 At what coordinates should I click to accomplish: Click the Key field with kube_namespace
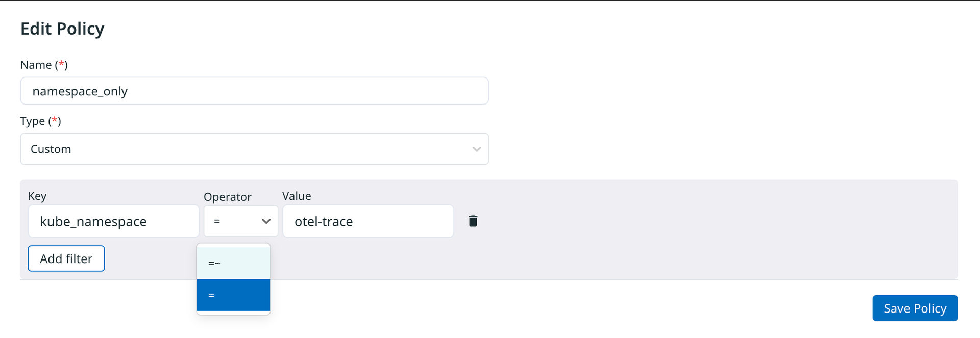click(113, 221)
